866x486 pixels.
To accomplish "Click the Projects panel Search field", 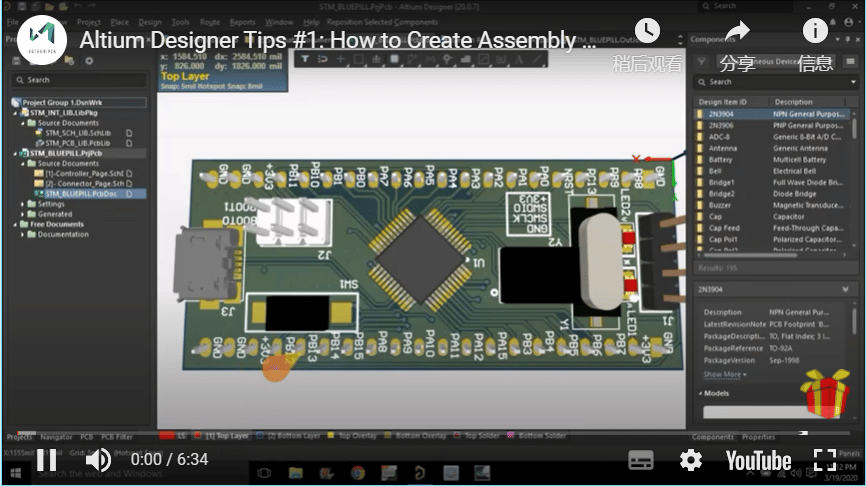I will [79, 80].
